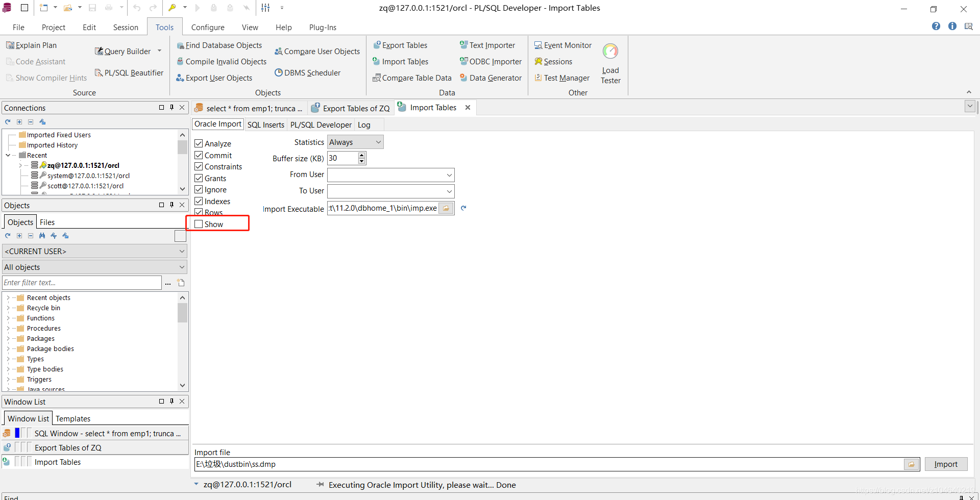Click the Connections panel scrollbar thumb
Viewport: 980px width, 500px height.
click(x=182, y=147)
